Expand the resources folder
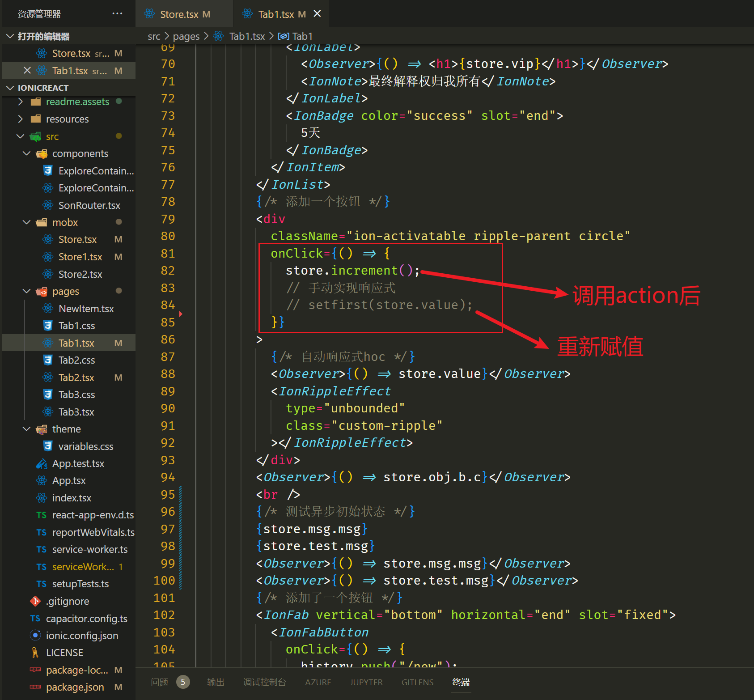Image resolution: width=754 pixels, height=700 pixels. [20, 119]
